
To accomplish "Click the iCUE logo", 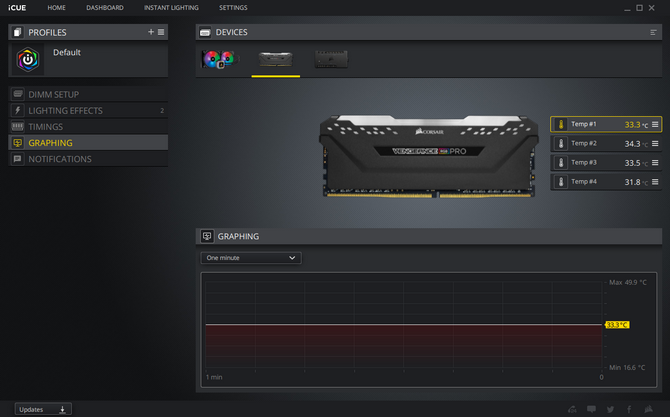I will [17, 8].
